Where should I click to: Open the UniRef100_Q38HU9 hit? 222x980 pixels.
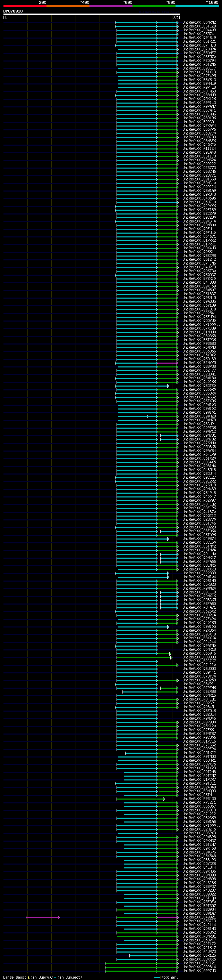199,95
